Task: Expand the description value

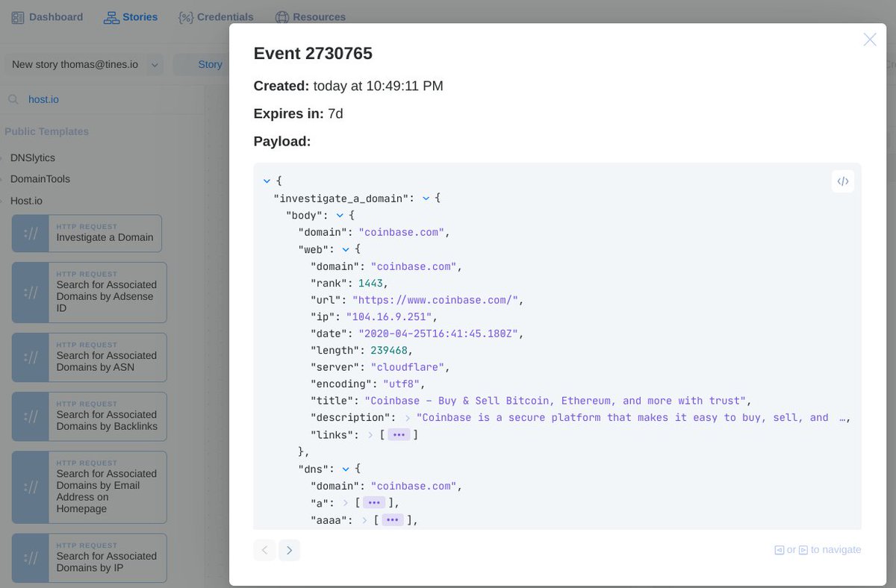Action: click(408, 419)
